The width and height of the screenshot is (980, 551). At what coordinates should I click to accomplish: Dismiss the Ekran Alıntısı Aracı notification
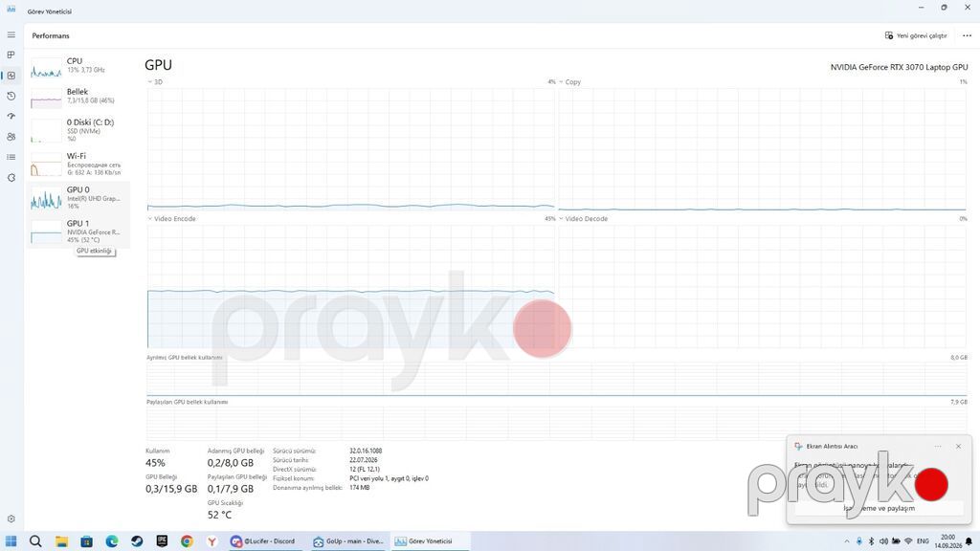tap(958, 446)
